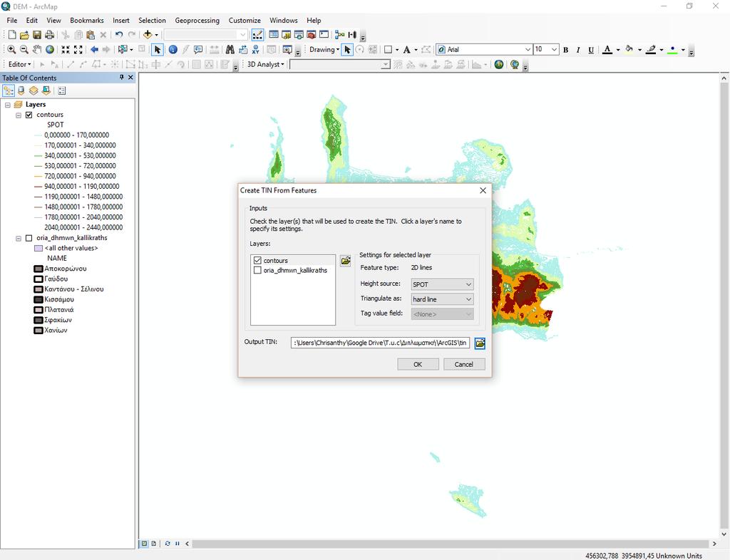This screenshot has width=730, height=560.
Task: Open the File menu
Action: click(x=12, y=21)
